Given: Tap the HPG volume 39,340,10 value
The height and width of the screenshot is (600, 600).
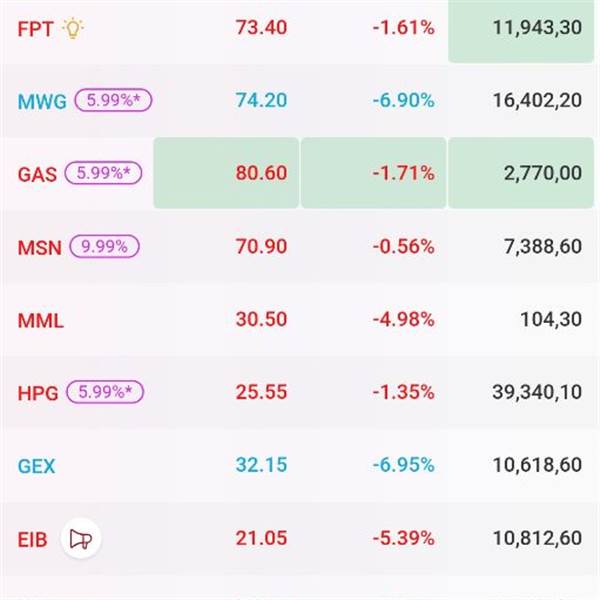Looking at the screenshot, I should (x=537, y=393).
